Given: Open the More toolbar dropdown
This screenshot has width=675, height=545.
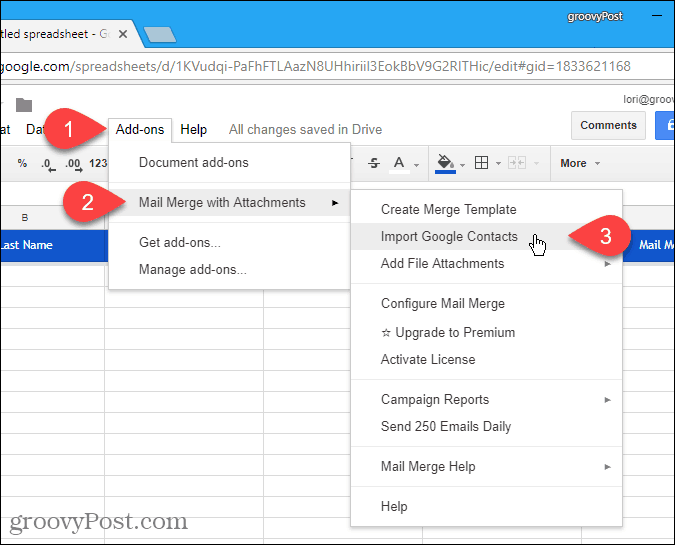Looking at the screenshot, I should click(x=579, y=163).
